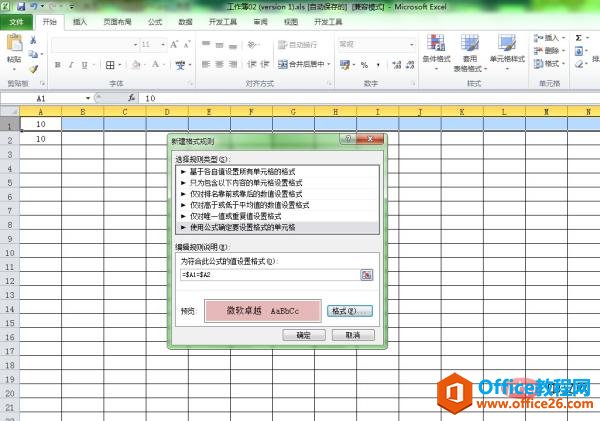Toggle Wrap Text (自动换行)
The image size is (600, 421).
tap(297, 45)
